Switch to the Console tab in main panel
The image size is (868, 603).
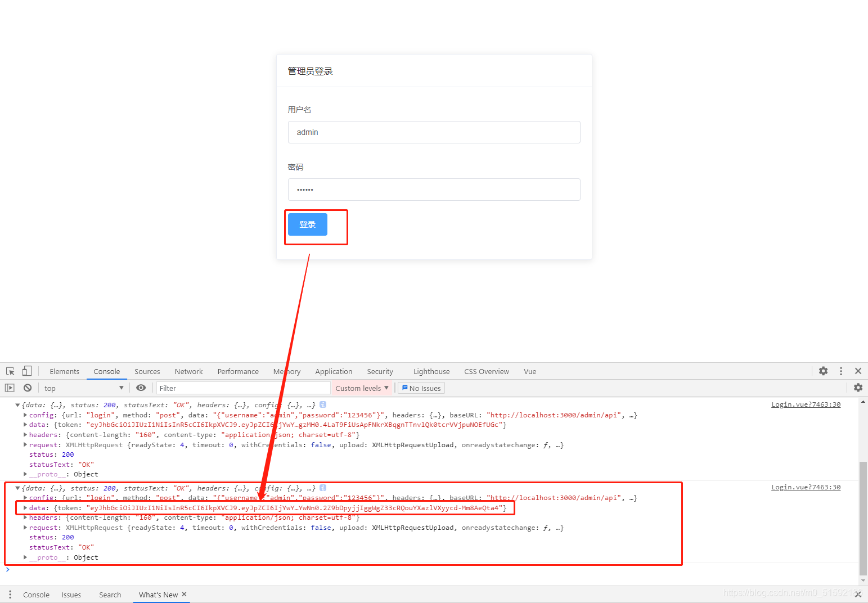pyautogui.click(x=107, y=371)
